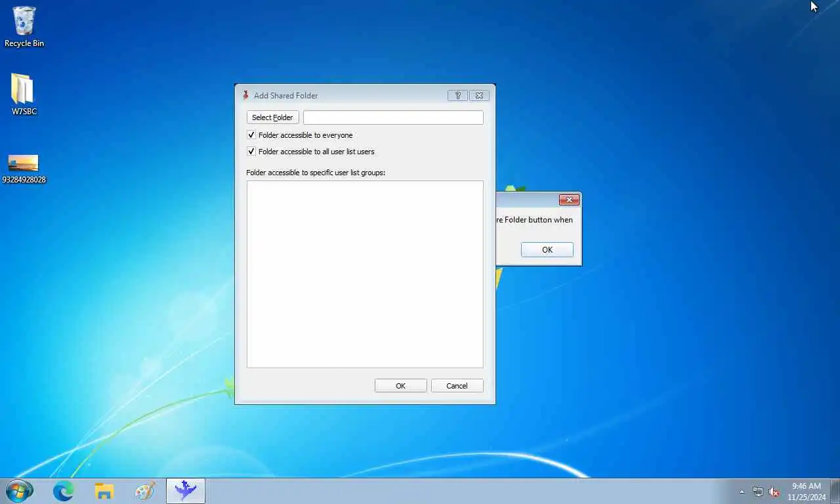
Task: Open the Recycle Bin desktop icon
Action: click(24, 26)
